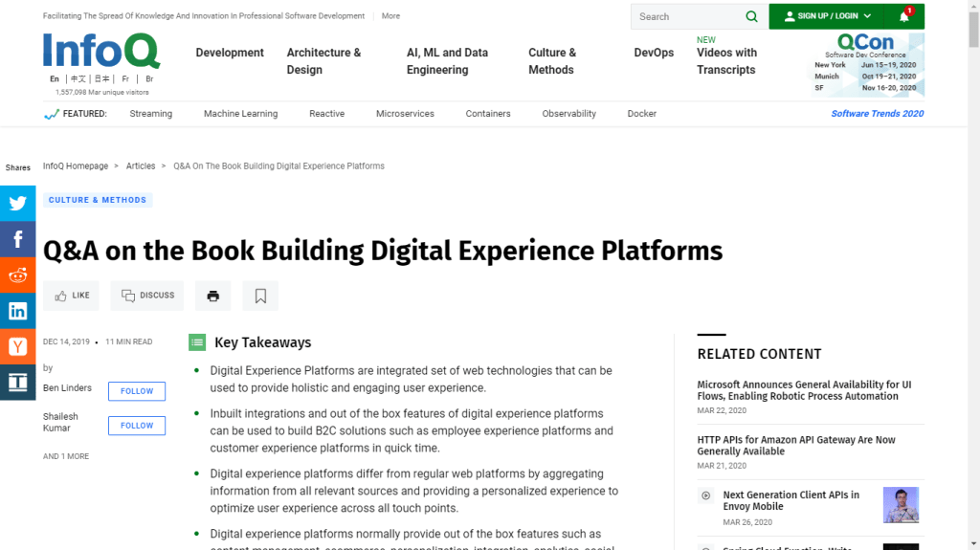
Task: Share article on LinkedIn
Action: 17,311
